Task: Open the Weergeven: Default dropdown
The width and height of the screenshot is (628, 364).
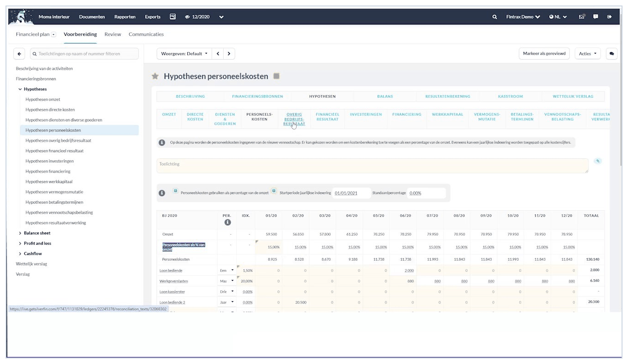Action: [184, 54]
